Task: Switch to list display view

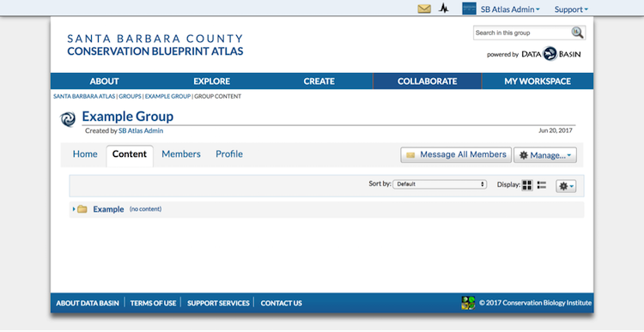Action: pos(542,185)
